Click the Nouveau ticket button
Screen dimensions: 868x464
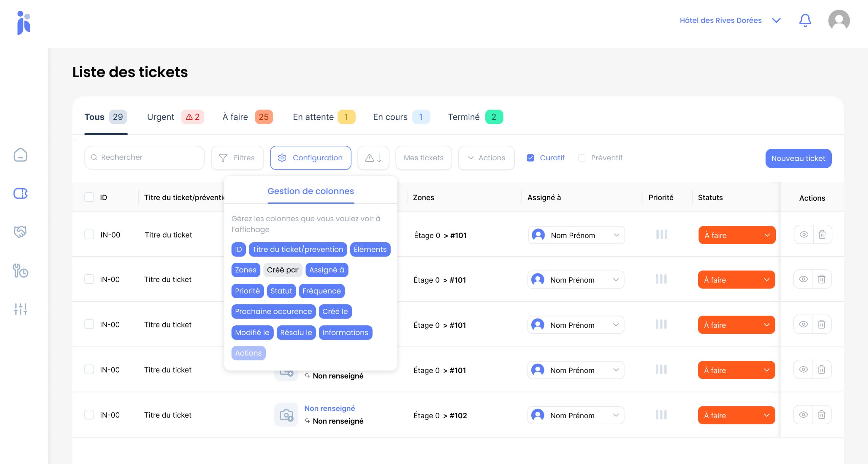point(798,158)
